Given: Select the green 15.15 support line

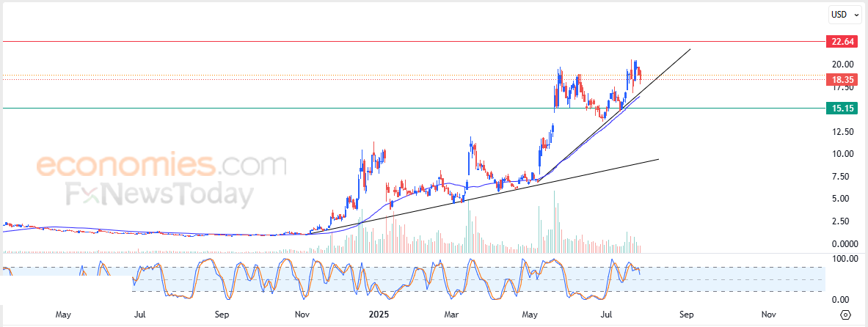Looking at the screenshot, I should click(x=412, y=108).
